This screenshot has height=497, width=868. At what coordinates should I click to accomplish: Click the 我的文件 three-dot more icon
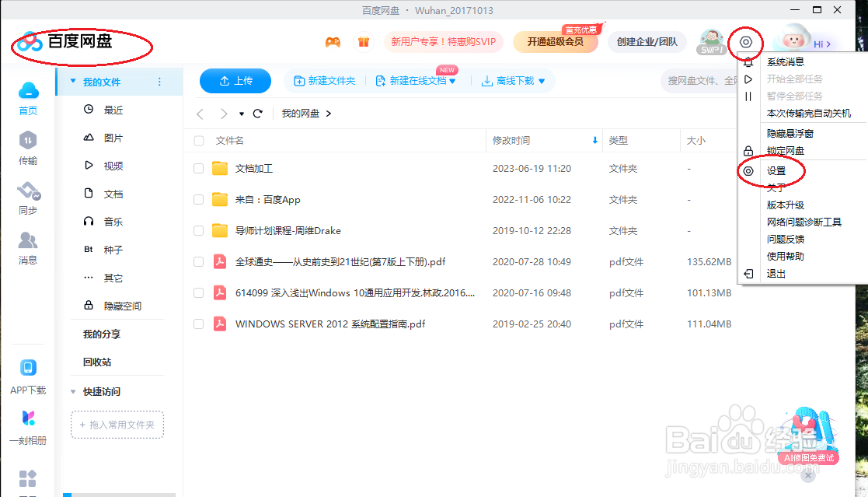click(159, 82)
